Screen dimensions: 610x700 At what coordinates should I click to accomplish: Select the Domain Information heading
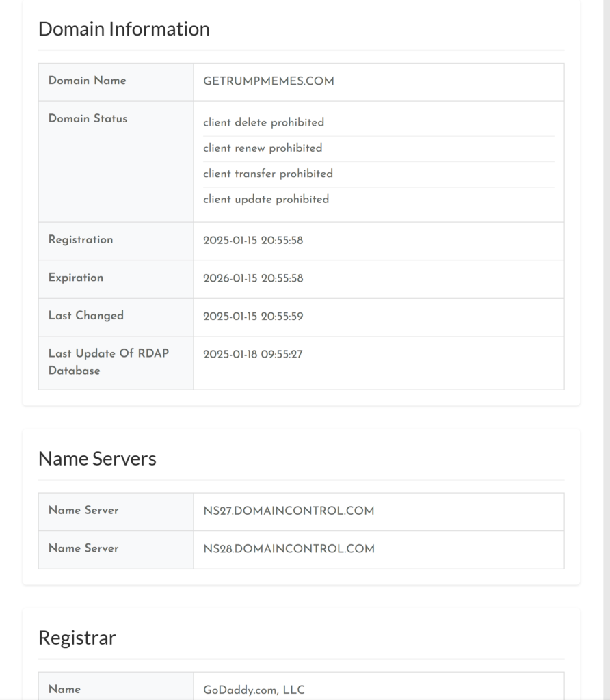point(124,29)
